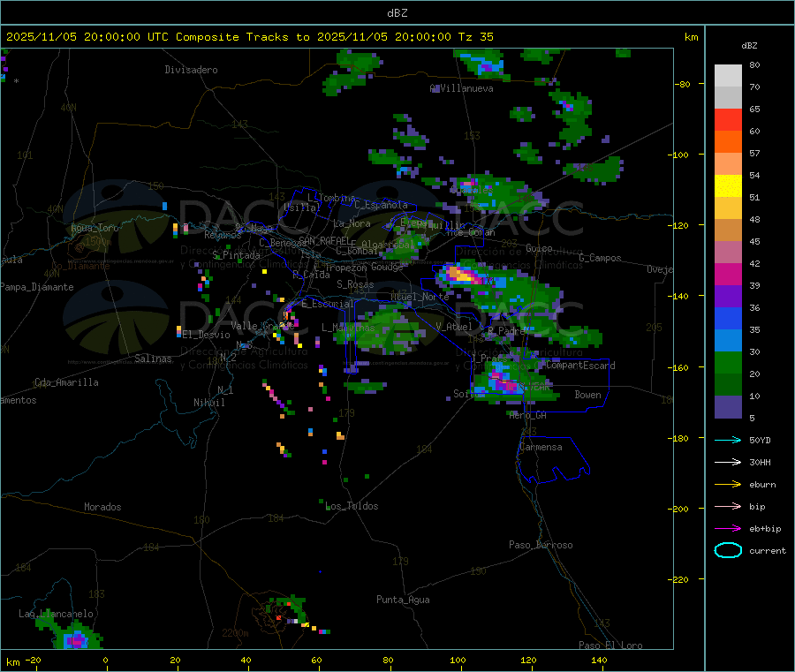The width and height of the screenshot is (795, 672).
Task: Click the white 30HM track arrow in legend
Action: (x=728, y=462)
